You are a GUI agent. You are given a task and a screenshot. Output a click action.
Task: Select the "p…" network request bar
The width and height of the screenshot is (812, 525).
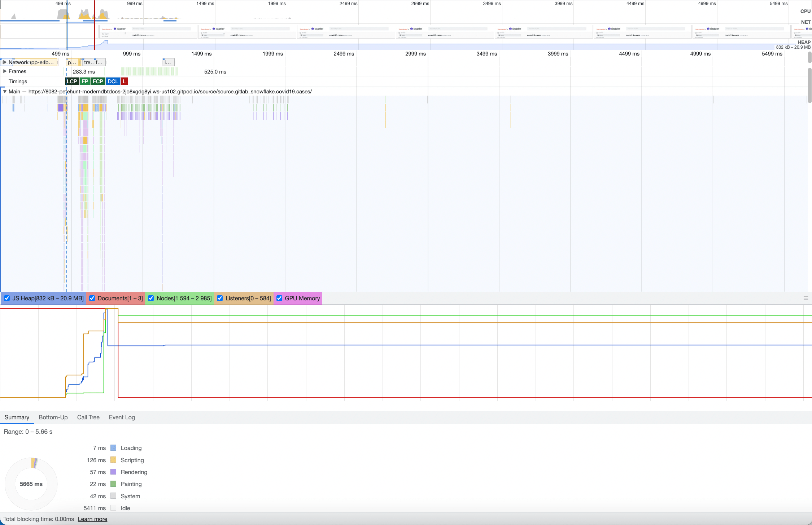72,62
